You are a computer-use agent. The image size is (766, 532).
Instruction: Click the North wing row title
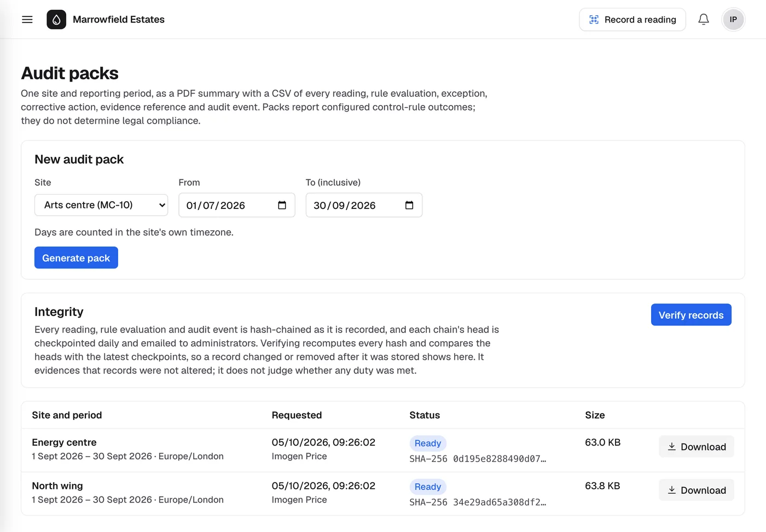(57, 486)
